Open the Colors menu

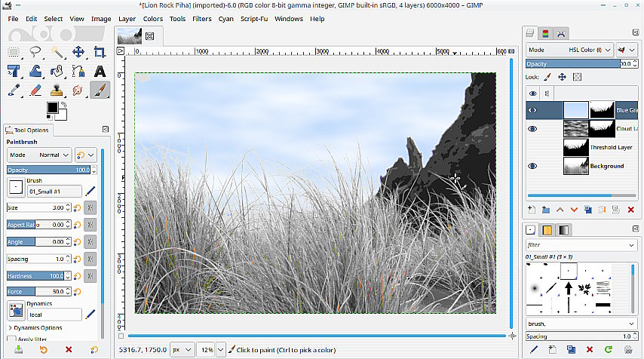[153, 19]
